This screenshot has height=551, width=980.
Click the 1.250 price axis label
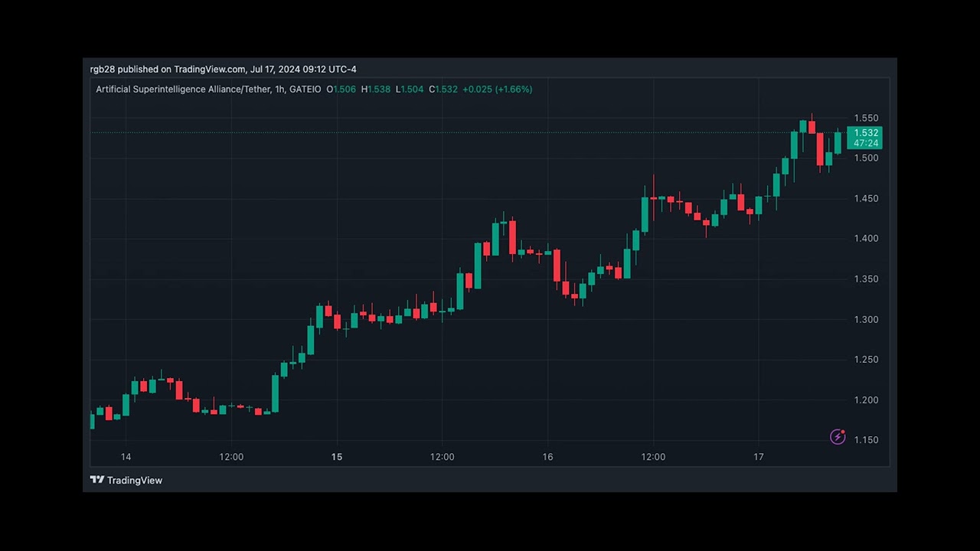(x=866, y=359)
